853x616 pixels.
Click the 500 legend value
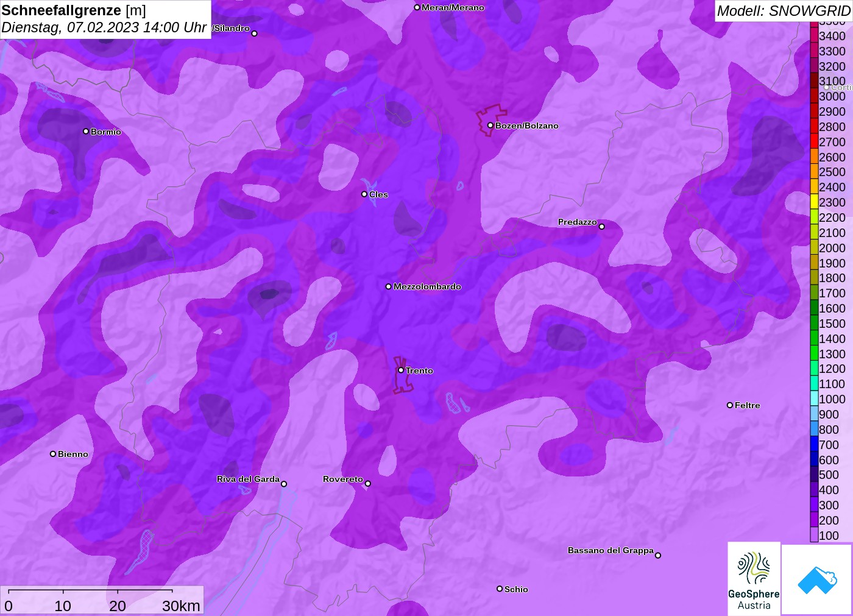pos(829,475)
